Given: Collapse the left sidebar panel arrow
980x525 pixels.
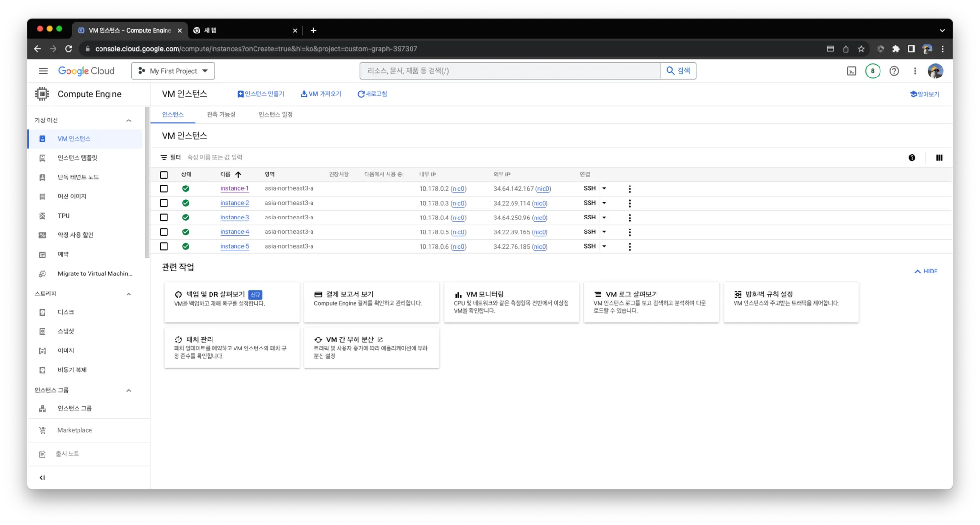Looking at the screenshot, I should pos(42,477).
